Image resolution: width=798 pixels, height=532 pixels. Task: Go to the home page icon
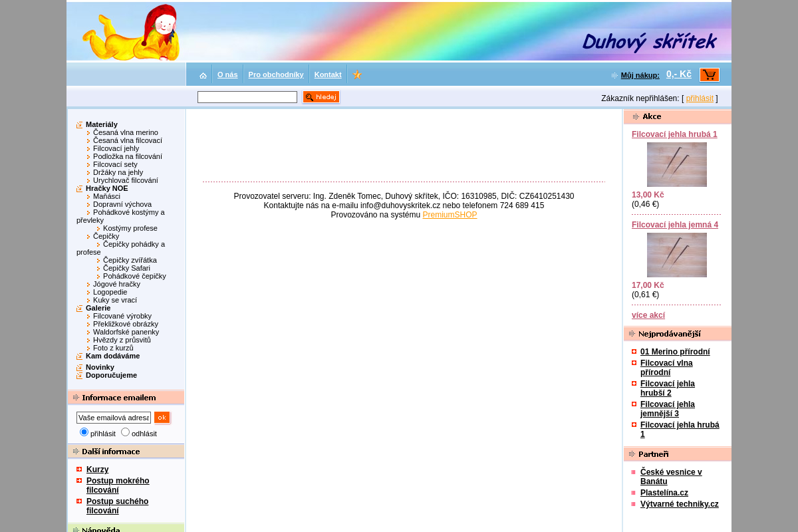pyautogui.click(x=203, y=75)
